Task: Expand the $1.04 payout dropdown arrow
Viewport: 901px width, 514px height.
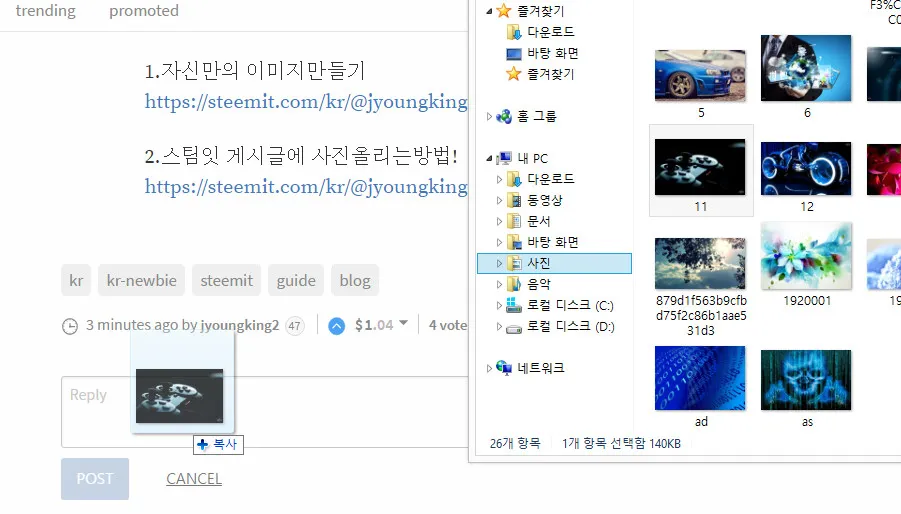Action: pos(403,323)
